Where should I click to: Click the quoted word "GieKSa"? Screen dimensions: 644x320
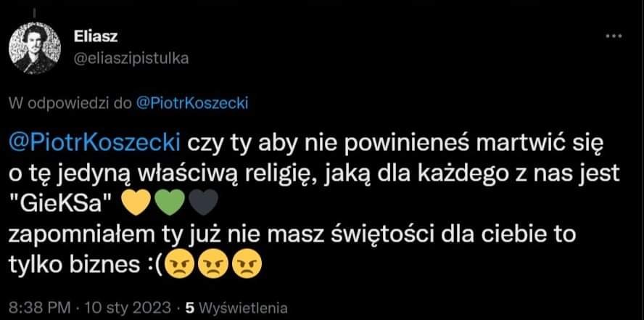click(62, 205)
